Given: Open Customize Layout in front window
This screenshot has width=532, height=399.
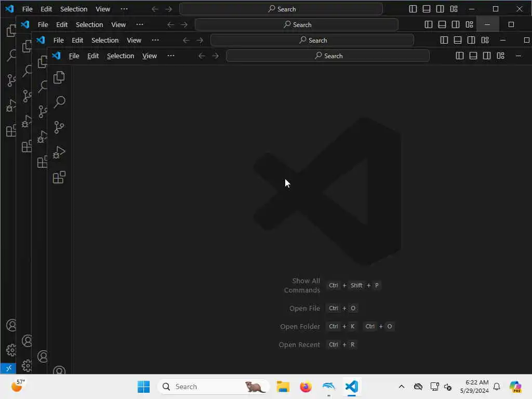Looking at the screenshot, I should pyautogui.click(x=500, y=56).
